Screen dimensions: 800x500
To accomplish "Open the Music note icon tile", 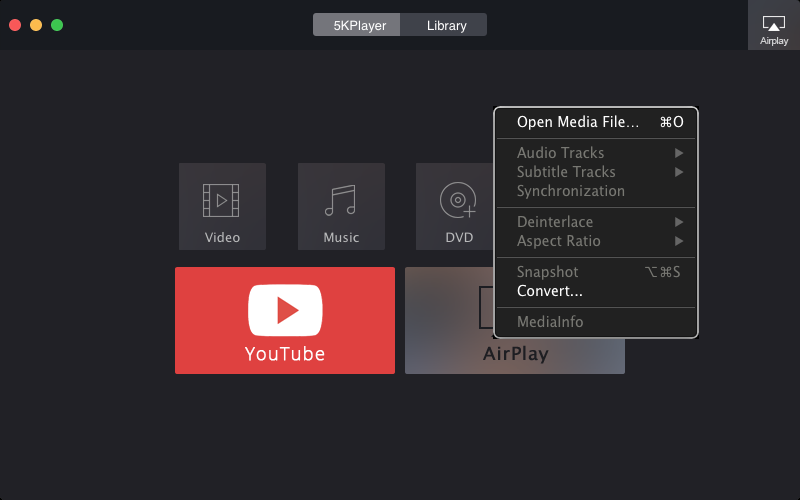I will point(341,200).
